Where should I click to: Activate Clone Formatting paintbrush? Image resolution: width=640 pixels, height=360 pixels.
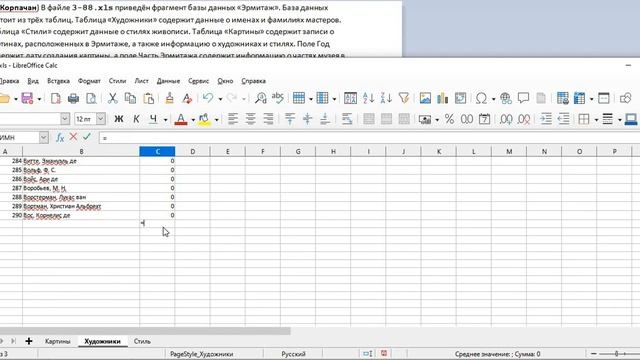pos(169,98)
